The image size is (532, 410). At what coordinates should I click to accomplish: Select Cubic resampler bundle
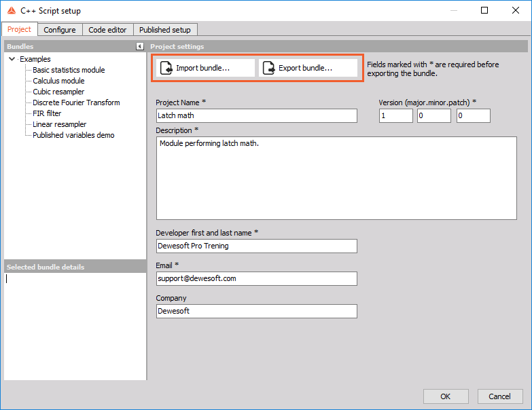pyautogui.click(x=58, y=92)
